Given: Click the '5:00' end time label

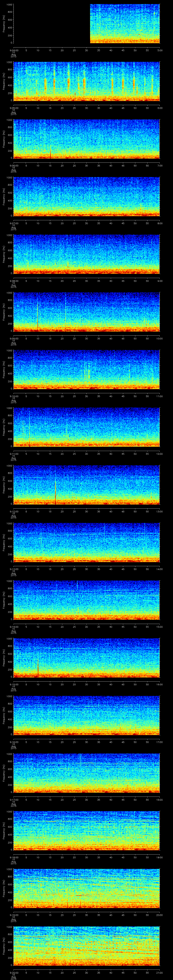Looking at the screenshot, I should coord(160,50).
